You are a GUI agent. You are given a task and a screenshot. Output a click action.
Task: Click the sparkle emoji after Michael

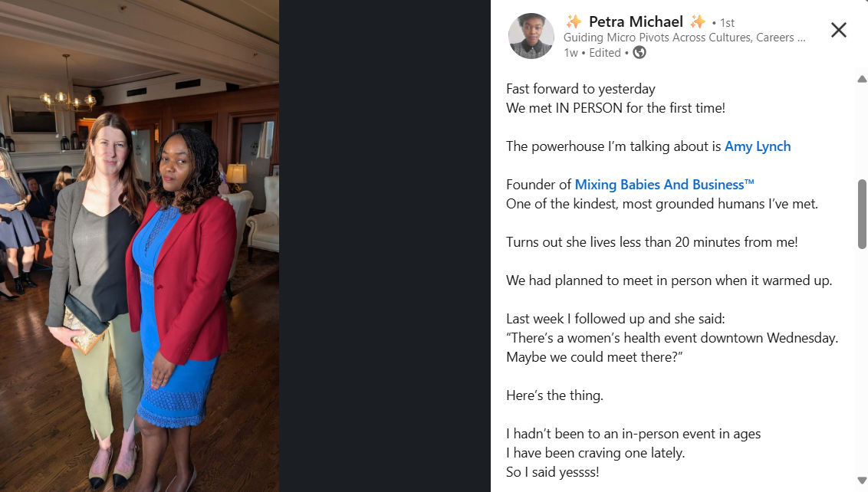point(697,21)
